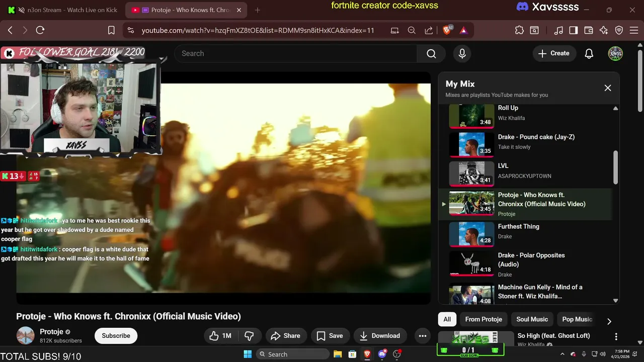Play Furthest Thing by Drake
This screenshot has width=644, height=362.
tap(525, 234)
